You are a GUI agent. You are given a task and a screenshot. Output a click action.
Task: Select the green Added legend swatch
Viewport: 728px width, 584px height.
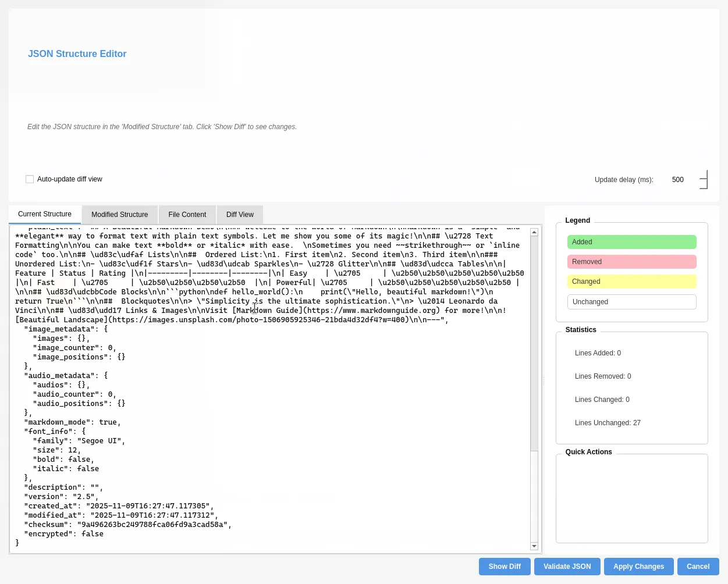[x=631, y=242]
